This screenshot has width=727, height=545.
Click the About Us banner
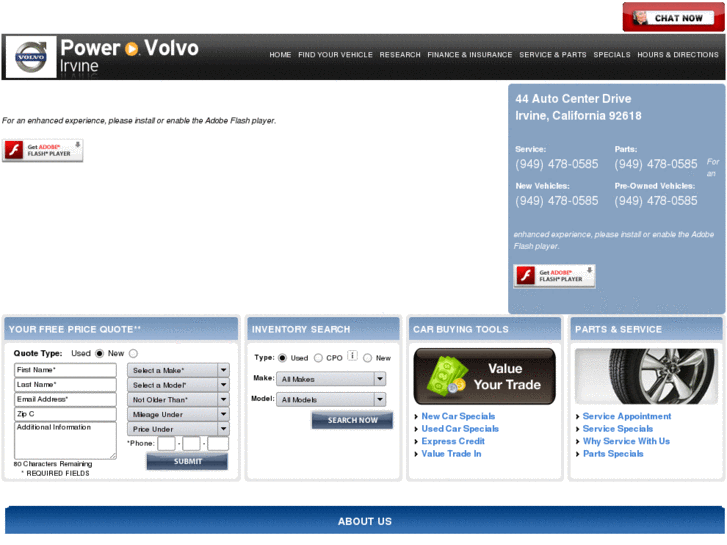(365, 521)
